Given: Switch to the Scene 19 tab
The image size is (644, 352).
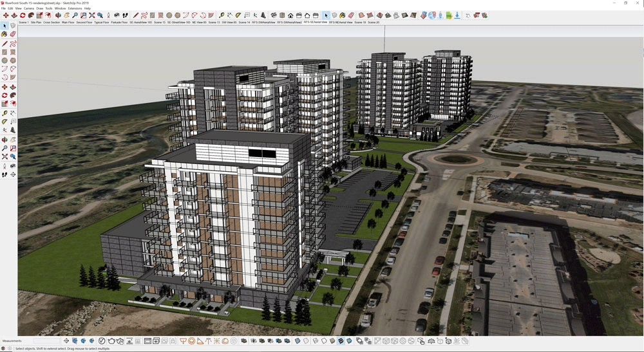Looking at the screenshot, I should click(x=360, y=22).
